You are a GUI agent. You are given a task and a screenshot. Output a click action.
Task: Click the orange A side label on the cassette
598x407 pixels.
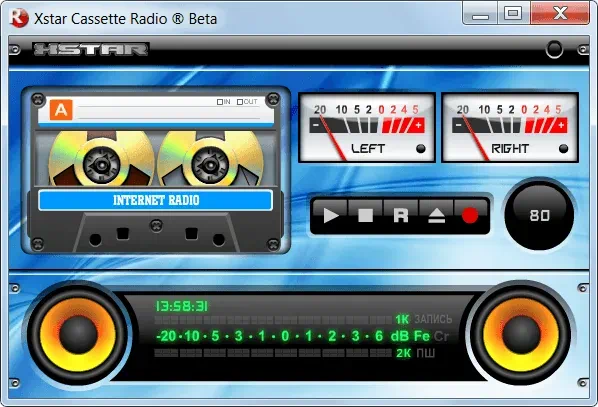[x=61, y=110]
